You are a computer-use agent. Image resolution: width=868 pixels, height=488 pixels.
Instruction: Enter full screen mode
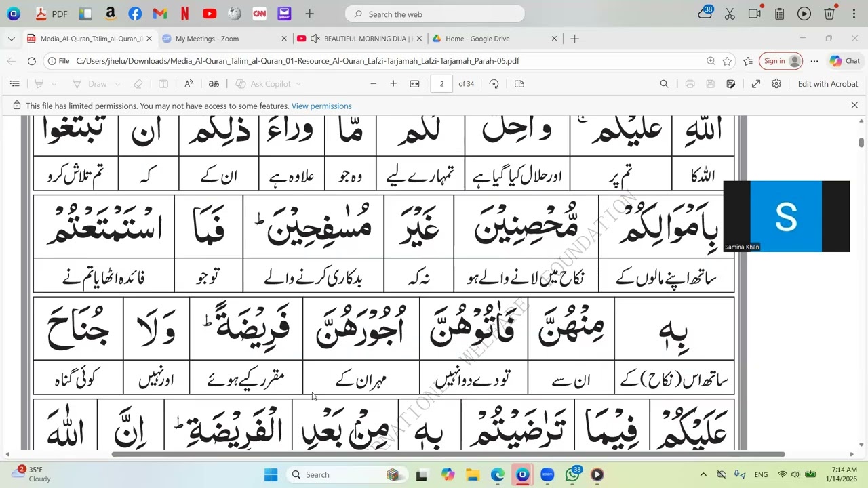click(x=756, y=84)
